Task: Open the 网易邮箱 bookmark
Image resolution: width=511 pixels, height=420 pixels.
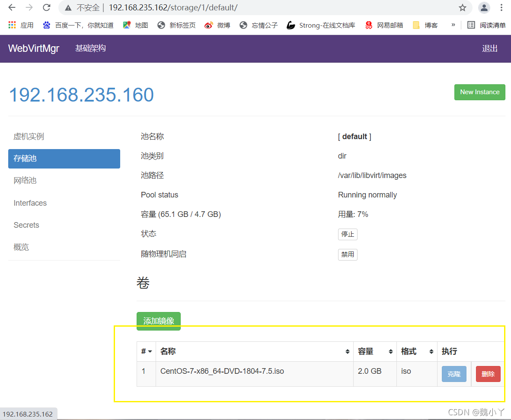Action: 384,25
